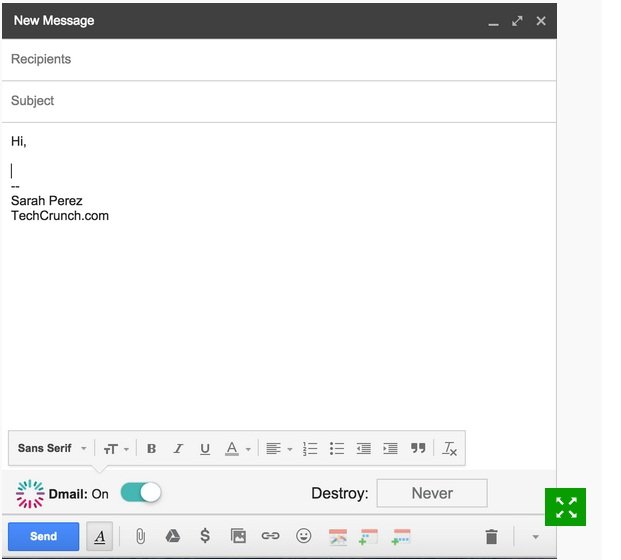Screen dimensions: 621x560
Task: Click the first calendar picture icon
Action: click(338, 537)
